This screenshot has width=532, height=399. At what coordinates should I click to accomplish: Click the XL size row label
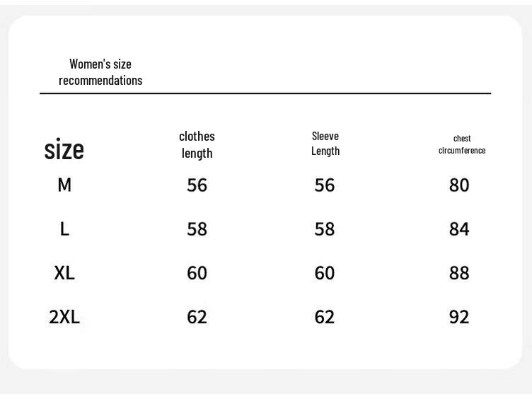[x=64, y=273]
